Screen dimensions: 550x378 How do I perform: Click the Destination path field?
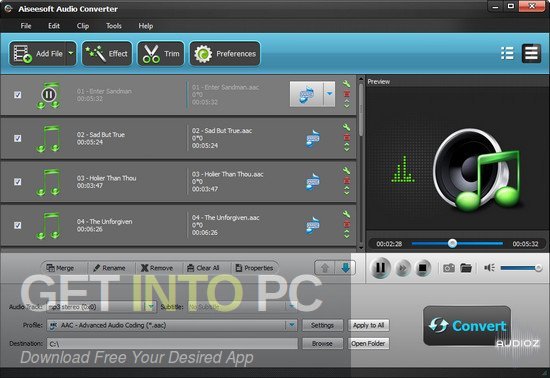point(172,344)
